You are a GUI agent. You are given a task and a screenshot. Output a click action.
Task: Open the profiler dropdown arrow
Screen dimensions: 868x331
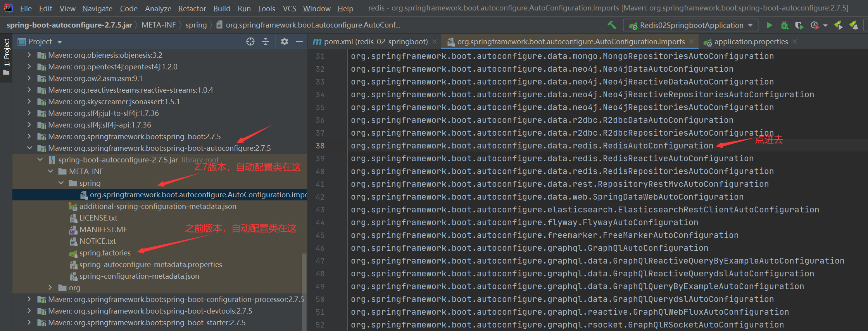tap(825, 26)
